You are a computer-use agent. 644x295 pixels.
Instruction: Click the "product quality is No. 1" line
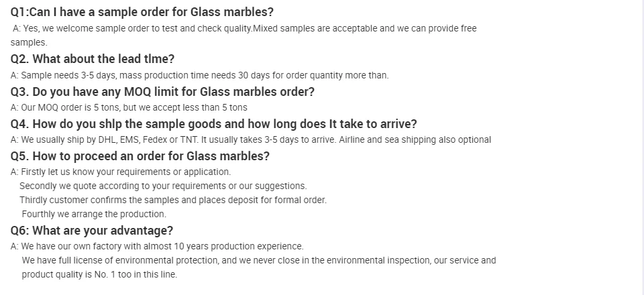point(99,274)
